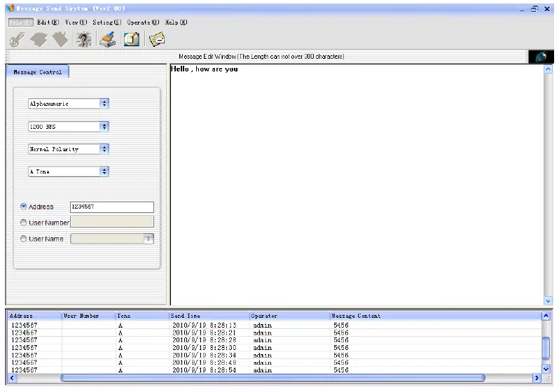Expand the User Name combo box
Screen dimensions: 559x392
point(149,239)
